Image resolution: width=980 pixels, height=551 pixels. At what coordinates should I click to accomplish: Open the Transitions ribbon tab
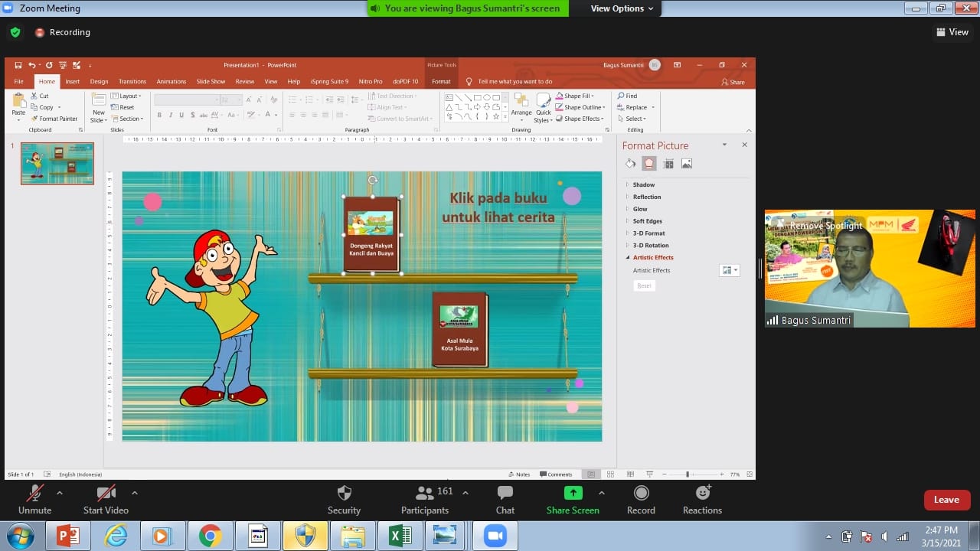[x=132, y=81]
